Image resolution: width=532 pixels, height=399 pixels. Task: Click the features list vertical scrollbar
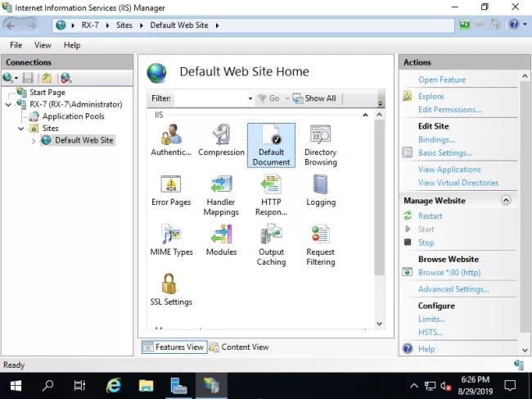pos(379,197)
